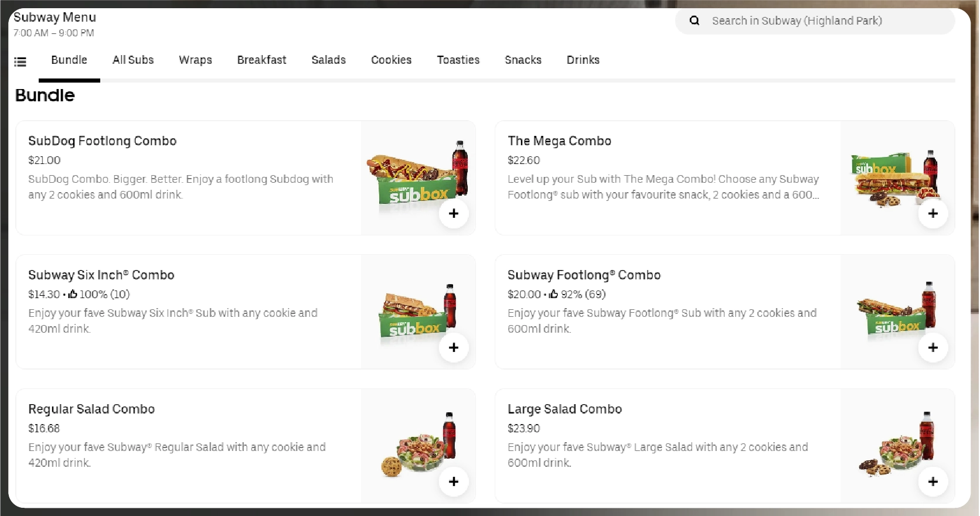Add Subway Footlong Combo with plus button
This screenshot has width=980, height=516.
933,348
